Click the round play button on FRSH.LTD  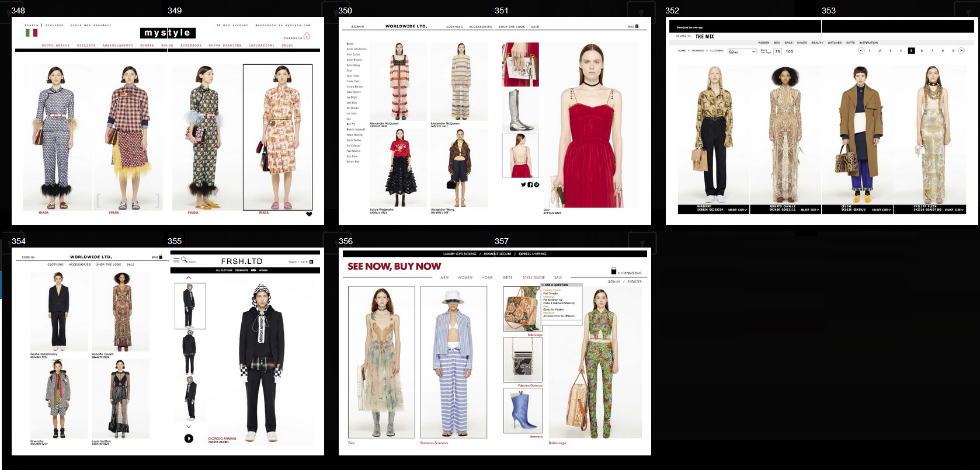pos(189,438)
